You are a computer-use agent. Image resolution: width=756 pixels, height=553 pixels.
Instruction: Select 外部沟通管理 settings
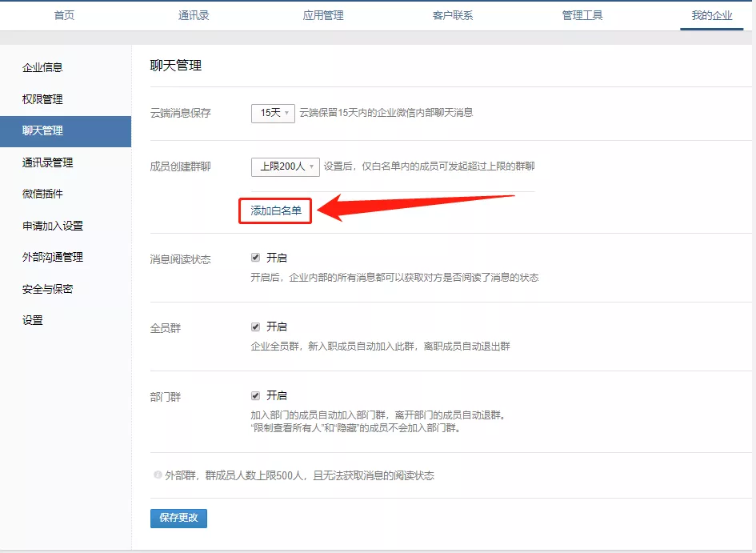pos(53,256)
